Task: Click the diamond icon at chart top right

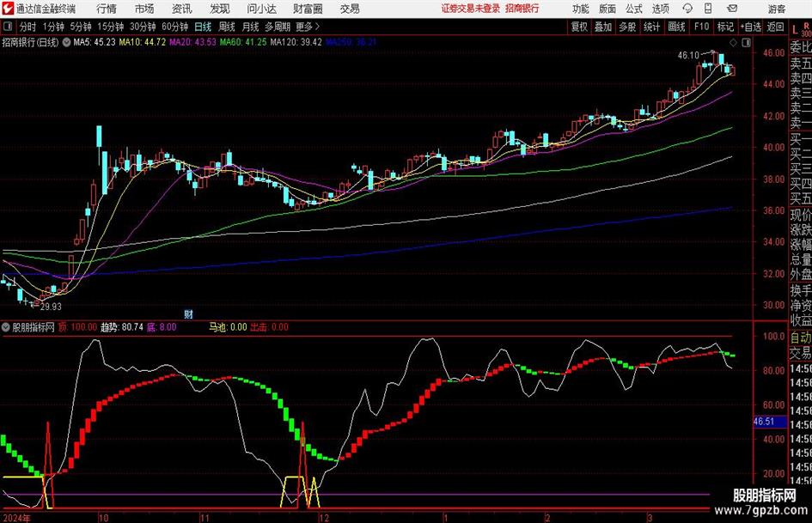Action: pos(733,42)
